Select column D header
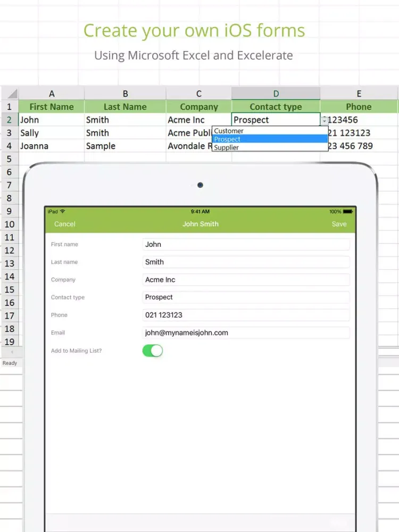This screenshot has width=399, height=532. click(x=276, y=94)
